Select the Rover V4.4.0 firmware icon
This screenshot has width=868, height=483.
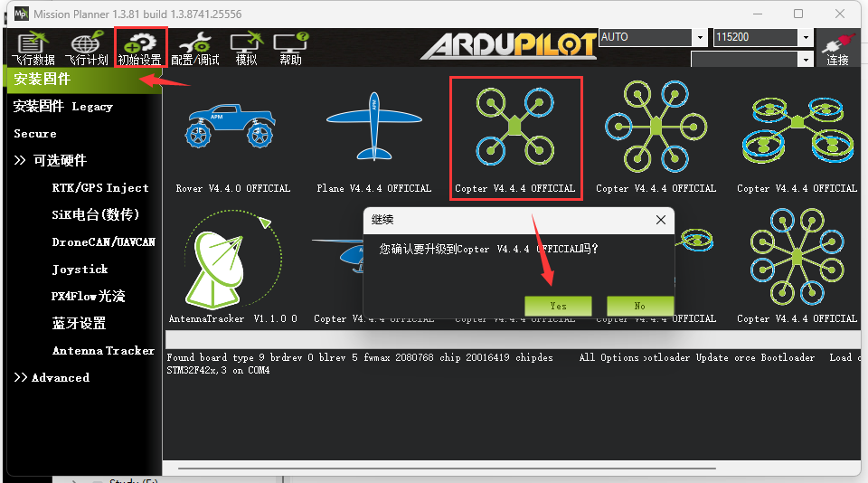232,139
